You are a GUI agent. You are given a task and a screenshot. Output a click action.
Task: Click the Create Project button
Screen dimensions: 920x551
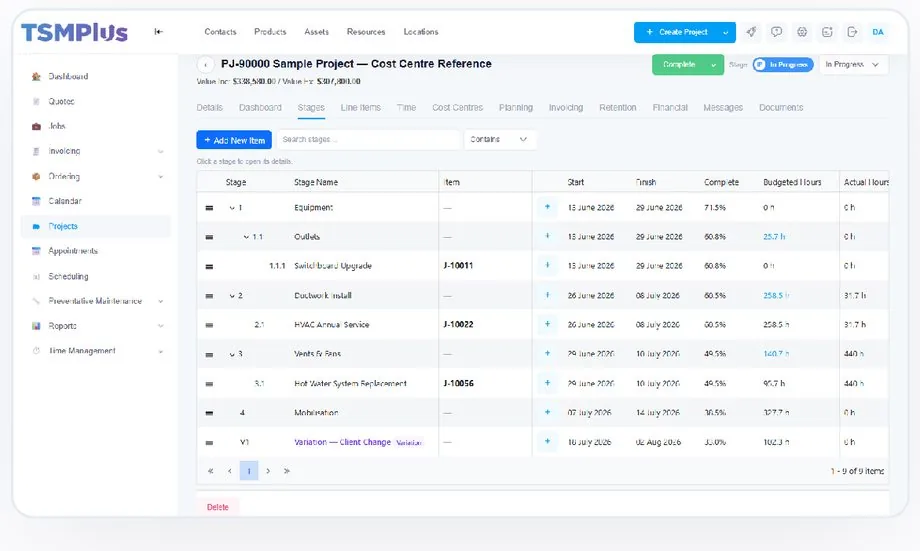(677, 32)
